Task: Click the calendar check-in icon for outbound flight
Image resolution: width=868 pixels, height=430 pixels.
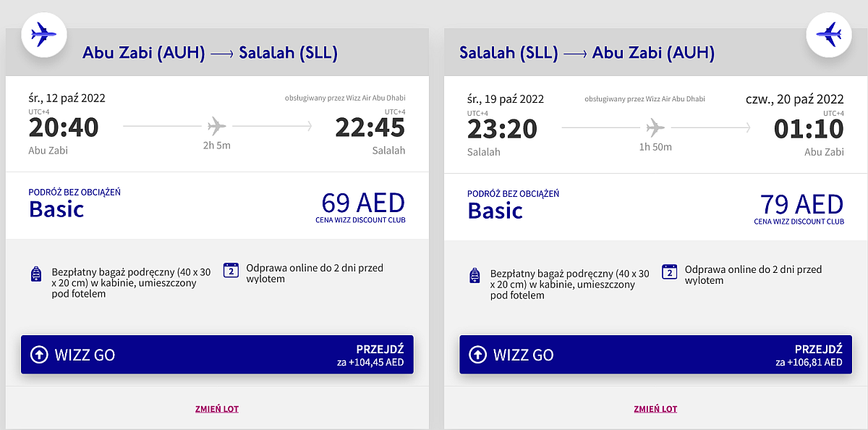Action: (x=231, y=271)
